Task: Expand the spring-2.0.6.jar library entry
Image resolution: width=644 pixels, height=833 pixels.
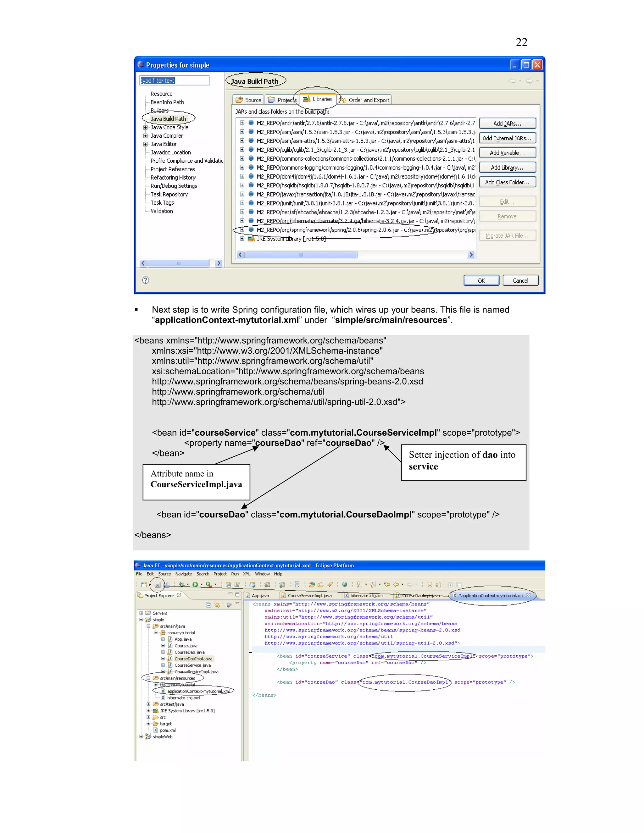Action: pyautogui.click(x=242, y=229)
